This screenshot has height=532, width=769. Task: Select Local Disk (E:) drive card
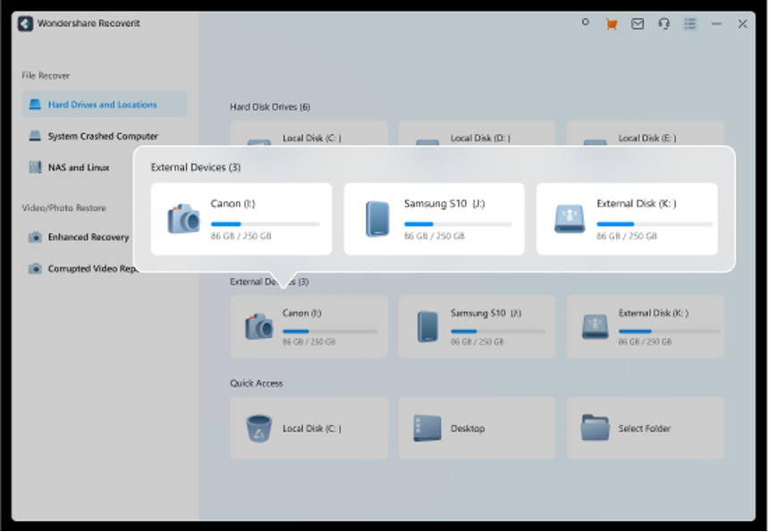[646, 134]
